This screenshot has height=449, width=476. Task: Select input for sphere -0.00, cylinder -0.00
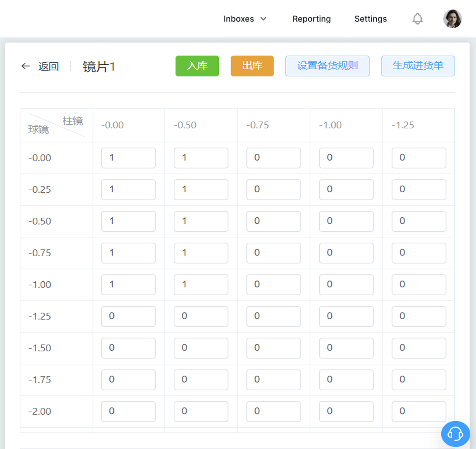pos(128,158)
